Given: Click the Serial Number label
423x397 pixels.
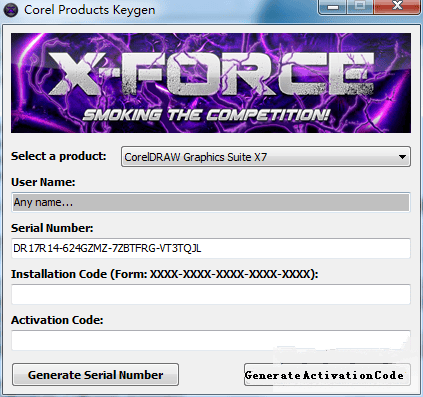Looking at the screenshot, I should pyautogui.click(x=52, y=228).
